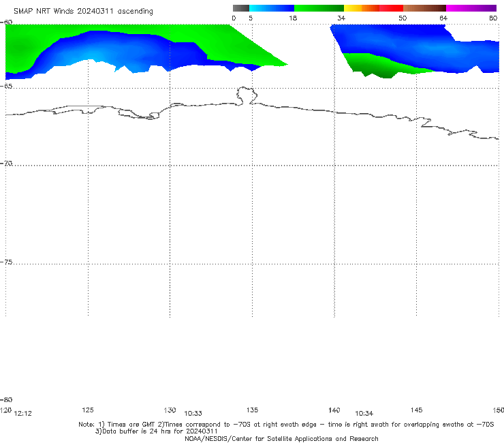The width and height of the screenshot is (504, 443).
Task: Click the longitude label '140'
Action: tap(334, 410)
